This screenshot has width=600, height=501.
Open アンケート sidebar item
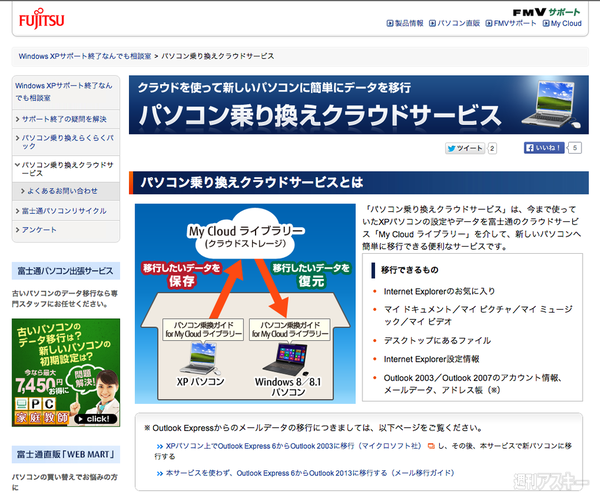[x=39, y=230]
